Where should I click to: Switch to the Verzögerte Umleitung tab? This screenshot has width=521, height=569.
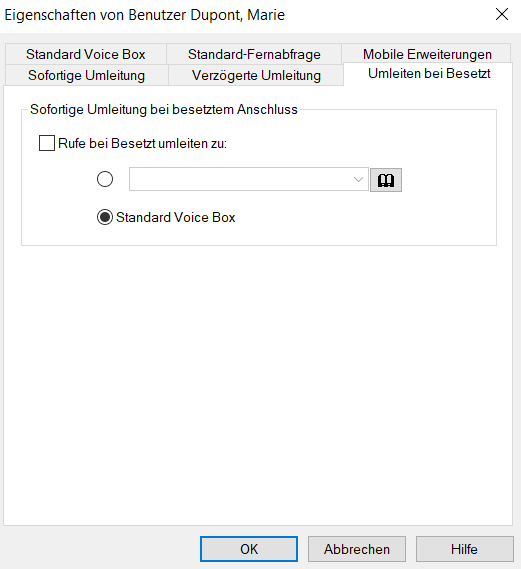256,75
